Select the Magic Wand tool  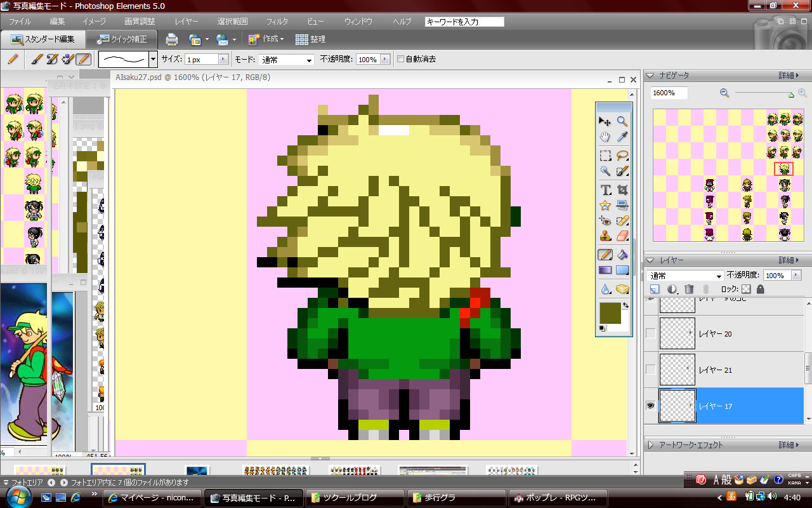tap(605, 170)
